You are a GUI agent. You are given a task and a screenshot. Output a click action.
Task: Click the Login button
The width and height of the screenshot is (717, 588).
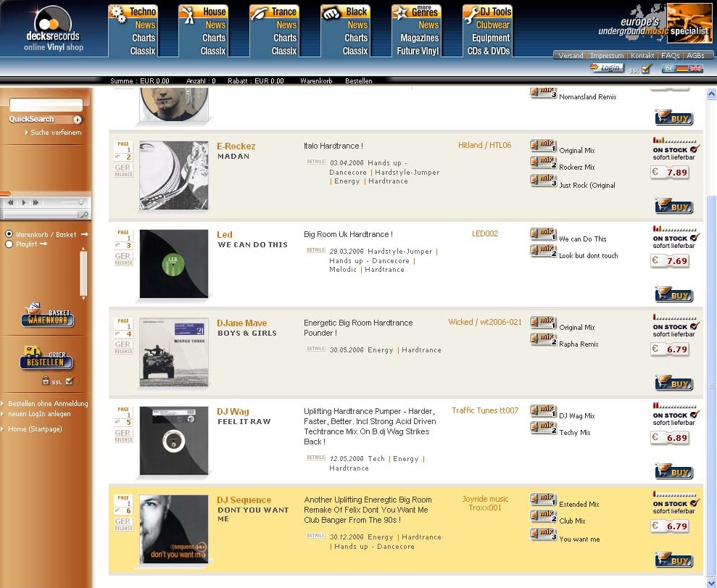click(x=607, y=67)
